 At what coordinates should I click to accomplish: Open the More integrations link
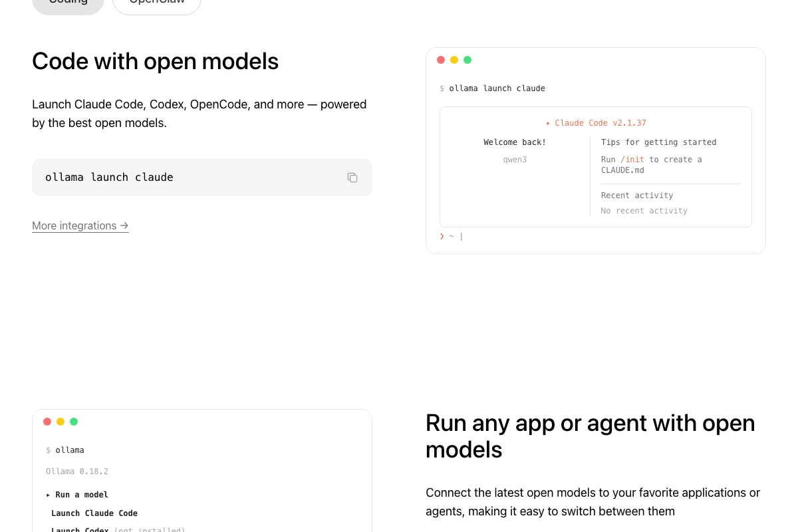[x=80, y=226]
